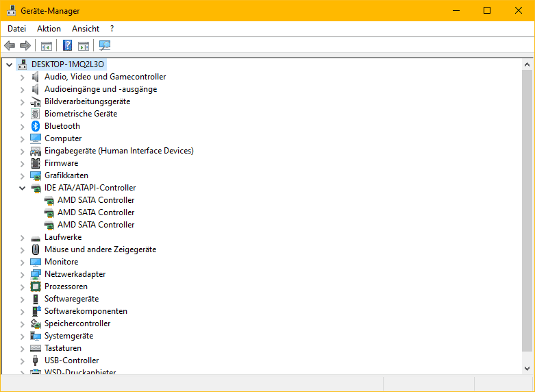Screen dimensions: 535x392
Task: Select the Softwaregeräte label
Action: pyautogui.click(x=72, y=299)
